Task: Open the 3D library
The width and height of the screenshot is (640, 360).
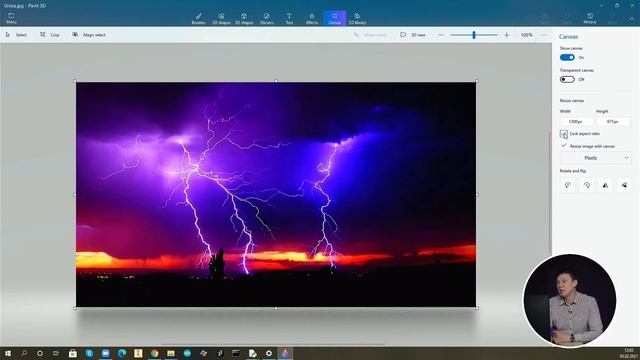Action: (x=357, y=18)
